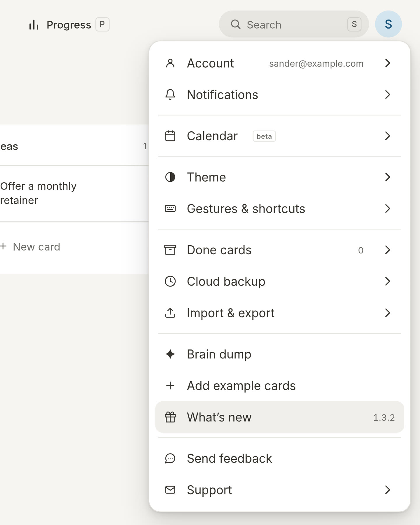Click the Progress button label
The height and width of the screenshot is (525, 420).
click(69, 25)
